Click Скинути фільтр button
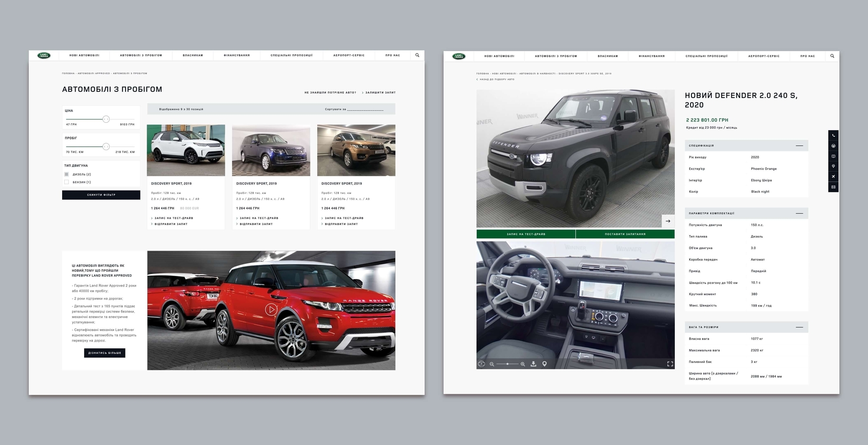Screen dimensions: 868x445 coord(101,195)
